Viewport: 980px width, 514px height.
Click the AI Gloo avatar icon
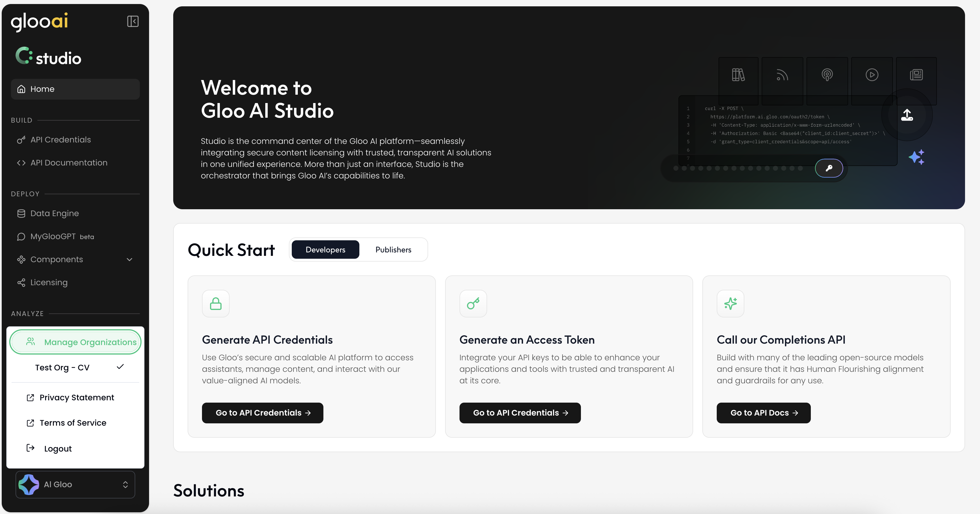29,485
